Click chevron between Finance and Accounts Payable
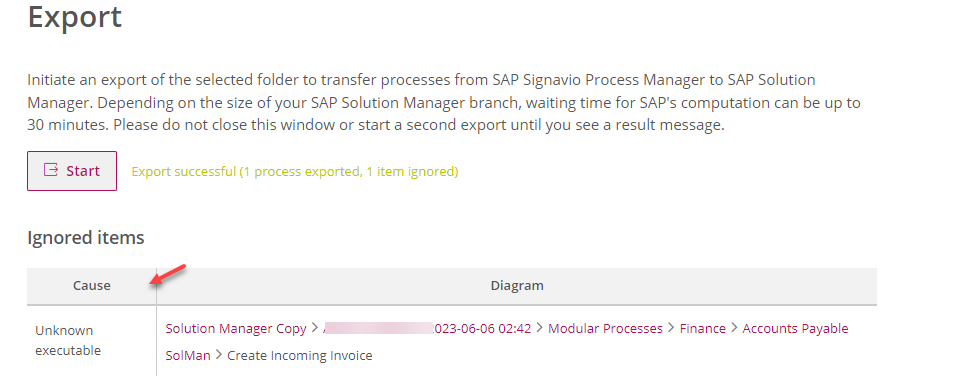Screen dimensions: 957x390 (734, 328)
